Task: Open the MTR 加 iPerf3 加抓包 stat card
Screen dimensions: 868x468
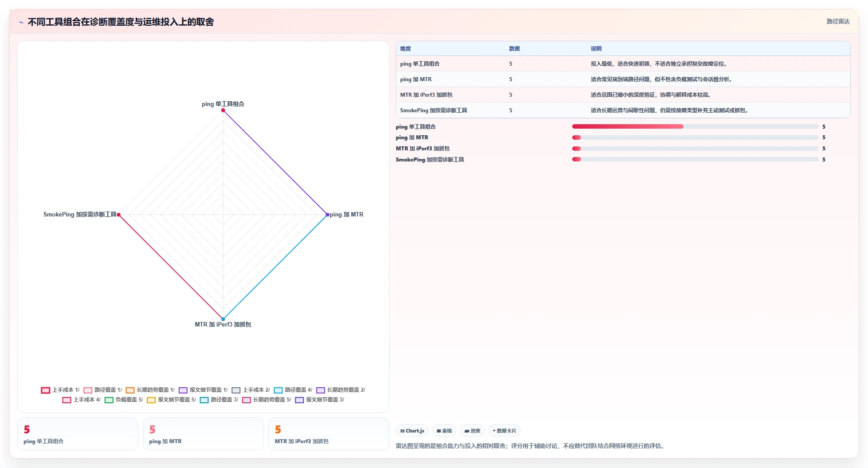Action: click(x=329, y=434)
